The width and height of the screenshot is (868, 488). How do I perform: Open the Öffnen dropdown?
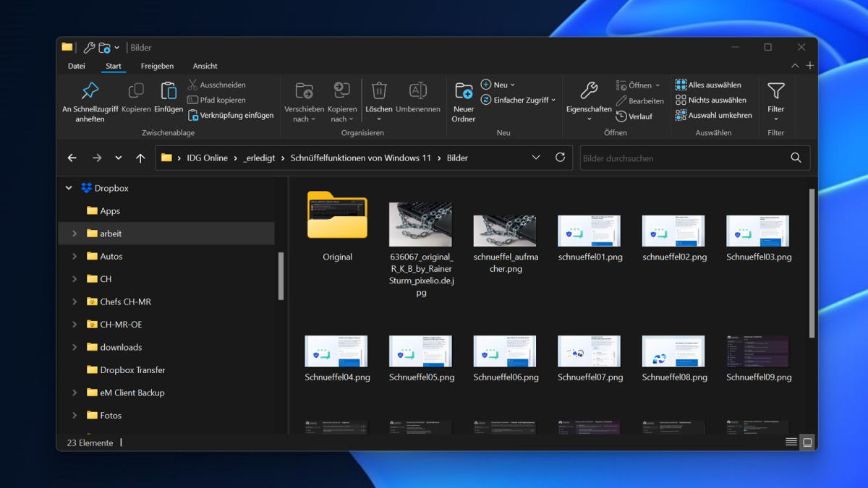(x=638, y=85)
